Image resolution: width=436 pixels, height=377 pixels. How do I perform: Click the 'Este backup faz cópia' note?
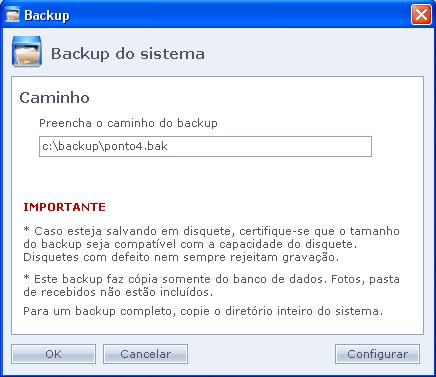point(211,285)
